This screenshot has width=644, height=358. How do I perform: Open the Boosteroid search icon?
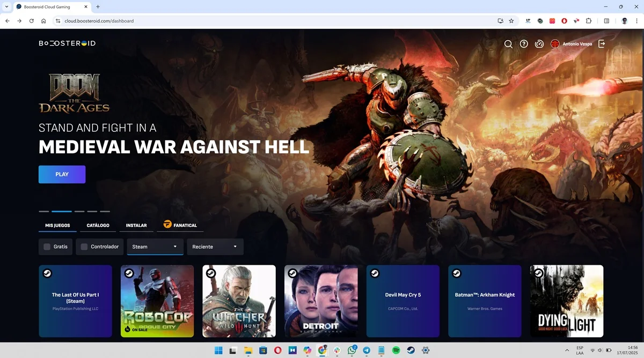click(x=508, y=44)
